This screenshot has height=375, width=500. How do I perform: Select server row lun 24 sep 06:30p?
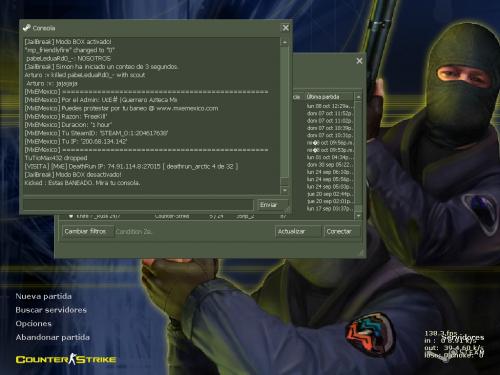pos(329,172)
